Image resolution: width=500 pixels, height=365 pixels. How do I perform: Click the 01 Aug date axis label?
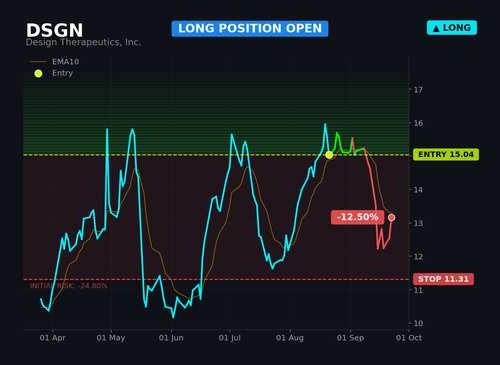290,338
